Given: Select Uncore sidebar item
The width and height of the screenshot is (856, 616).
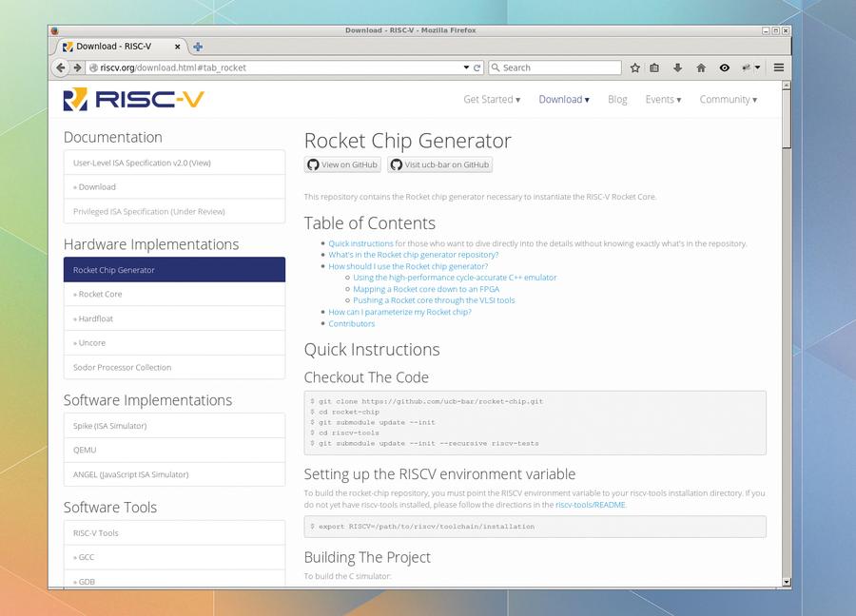Looking at the screenshot, I should point(174,343).
